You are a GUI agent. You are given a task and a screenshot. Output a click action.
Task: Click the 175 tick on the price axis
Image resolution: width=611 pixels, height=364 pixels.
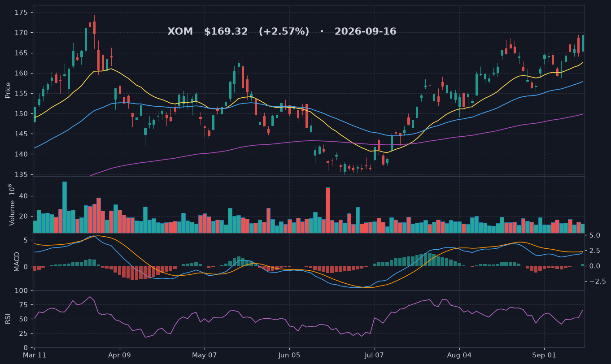tap(22, 13)
